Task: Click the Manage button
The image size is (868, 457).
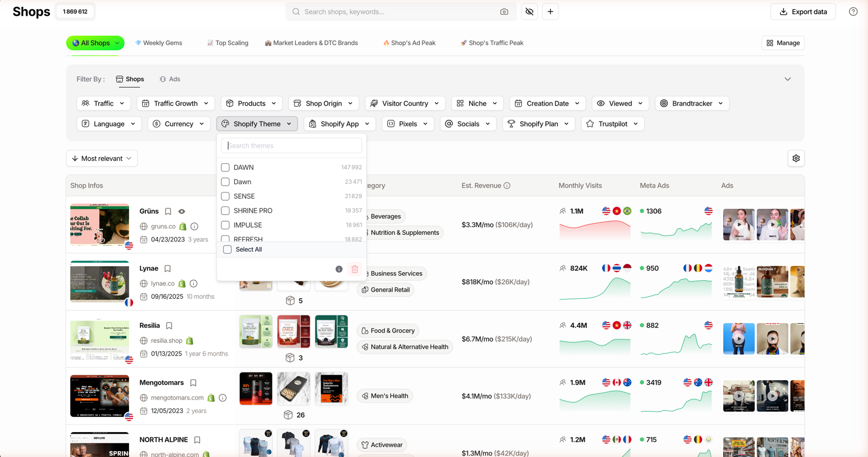Action: pyautogui.click(x=783, y=43)
